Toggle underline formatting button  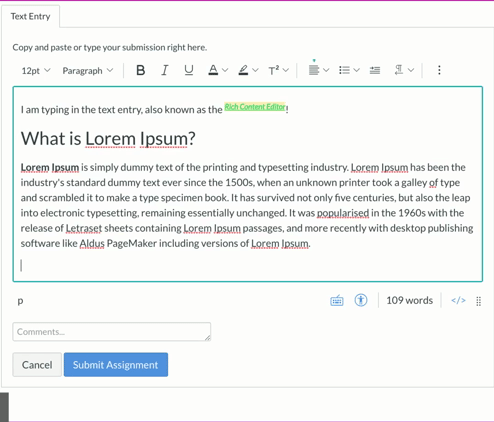tap(189, 70)
